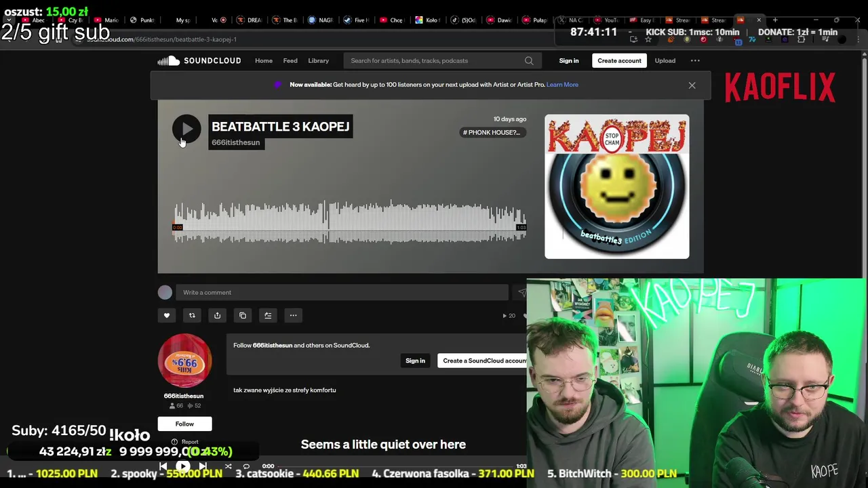The width and height of the screenshot is (868, 488).
Task: Click the 10 days ago timestamp
Action: [x=510, y=119]
